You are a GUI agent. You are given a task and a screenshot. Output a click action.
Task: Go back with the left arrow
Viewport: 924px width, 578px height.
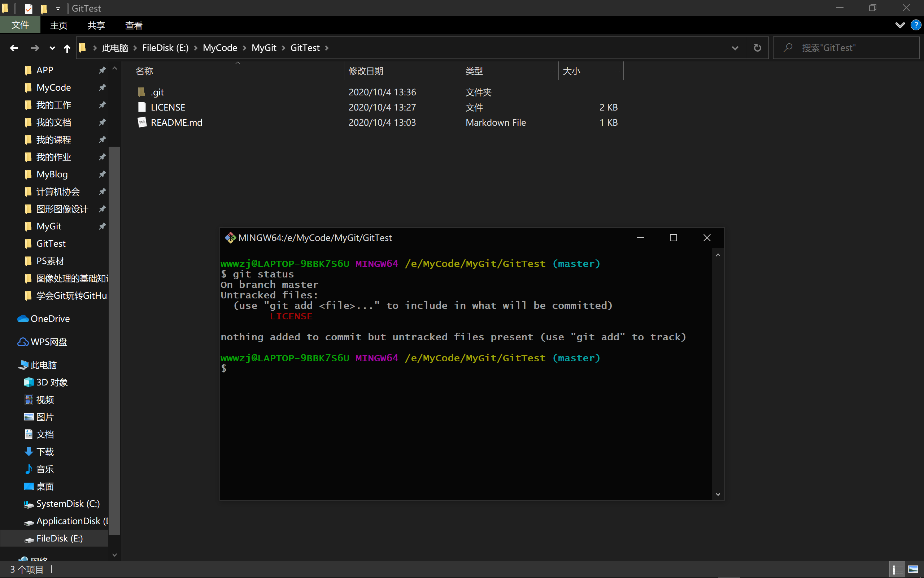(x=14, y=48)
